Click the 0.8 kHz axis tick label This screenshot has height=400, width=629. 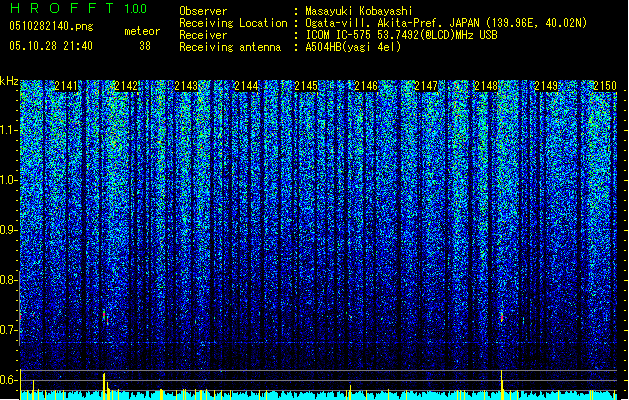pos(8,280)
